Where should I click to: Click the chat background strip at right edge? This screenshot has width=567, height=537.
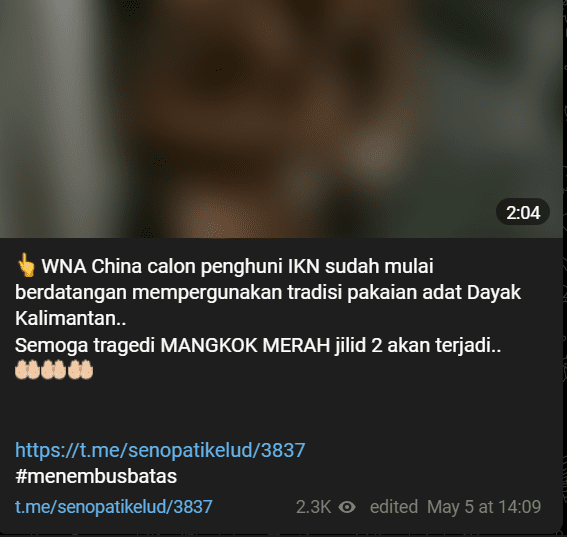[x=565, y=268]
